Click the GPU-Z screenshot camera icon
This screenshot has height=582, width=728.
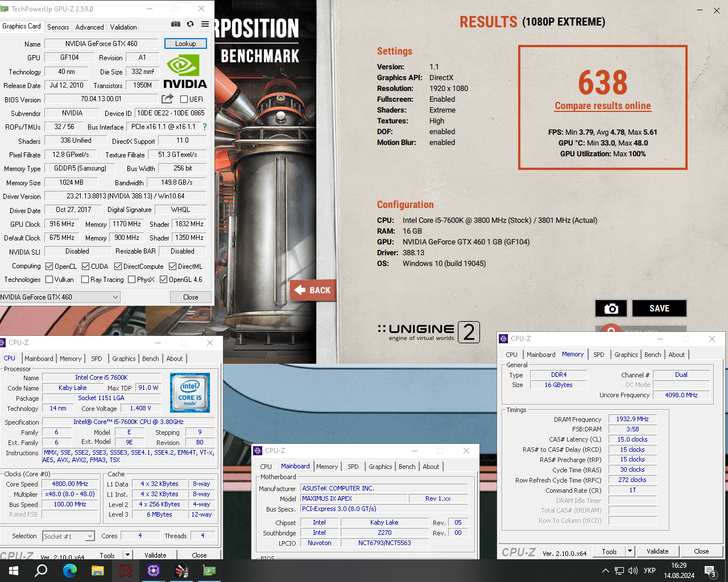pos(176,24)
